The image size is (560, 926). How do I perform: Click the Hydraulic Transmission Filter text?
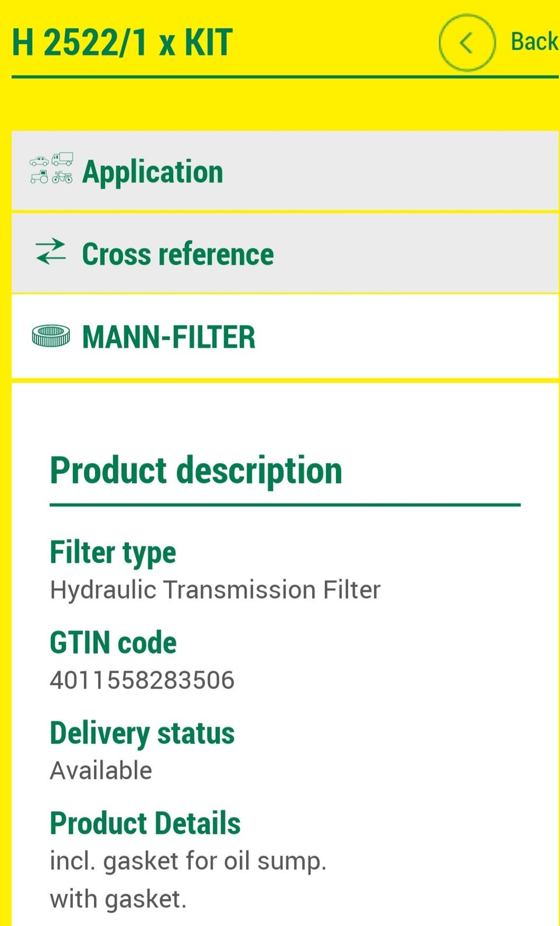pos(215,590)
